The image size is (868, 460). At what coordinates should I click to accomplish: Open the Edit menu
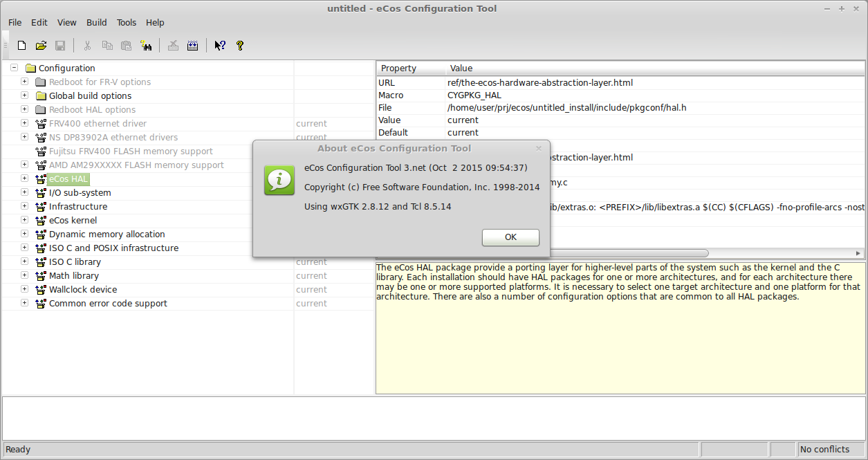(x=39, y=23)
